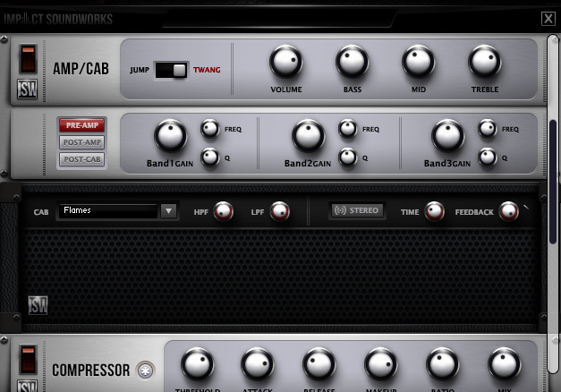This screenshot has height=392, width=561.
Task: Select the POST-CAB EQ position
Action: (82, 159)
